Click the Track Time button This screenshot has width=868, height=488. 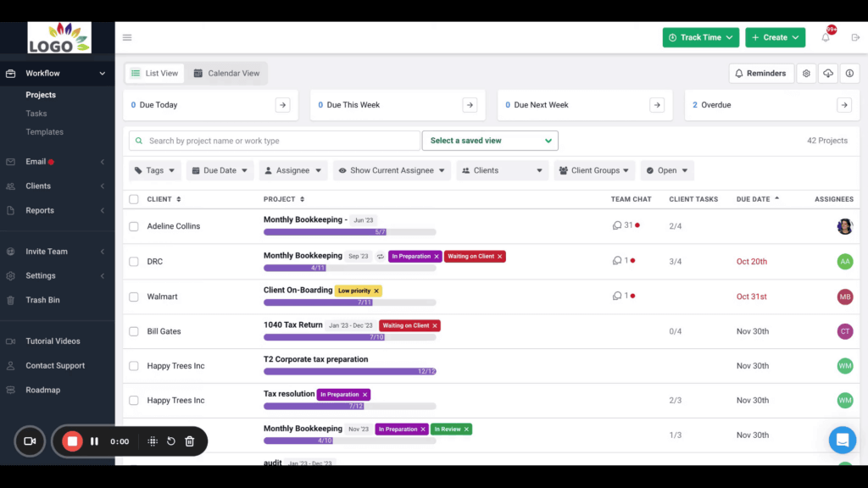[700, 37]
